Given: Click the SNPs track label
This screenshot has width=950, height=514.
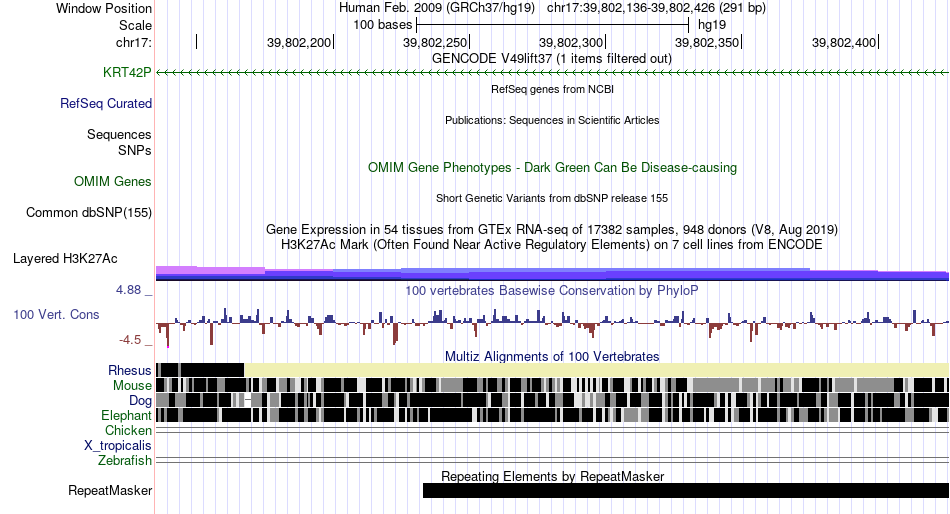Looking at the screenshot, I should pos(135,150).
